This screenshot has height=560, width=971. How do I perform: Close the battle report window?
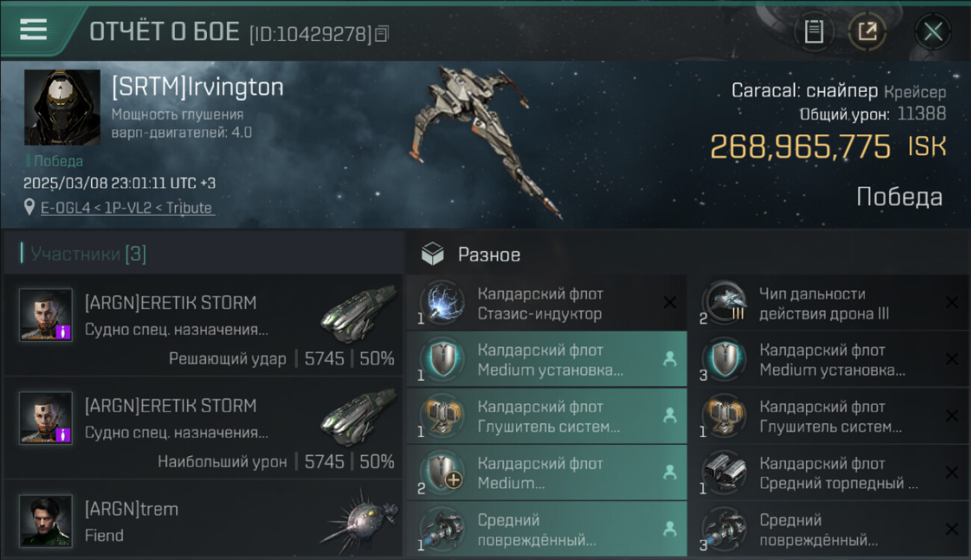click(x=933, y=32)
